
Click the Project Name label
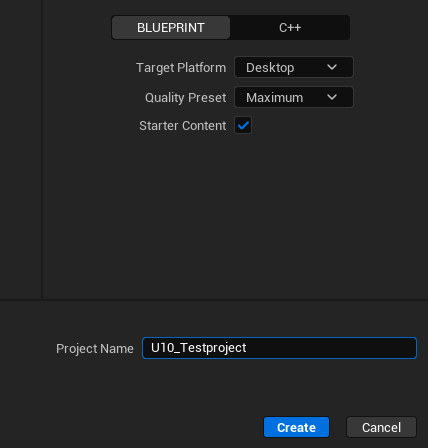click(95, 349)
